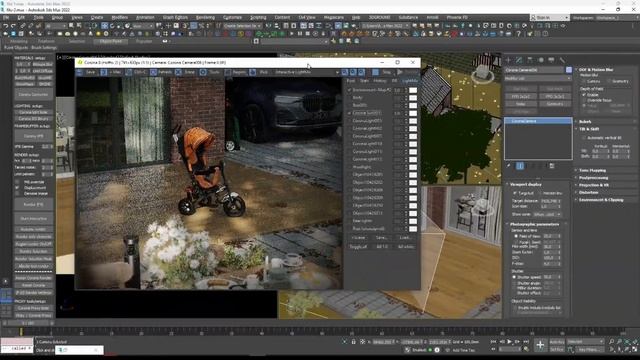Click the Undo arrow in main toolbar

pyautogui.click(x=6, y=26)
